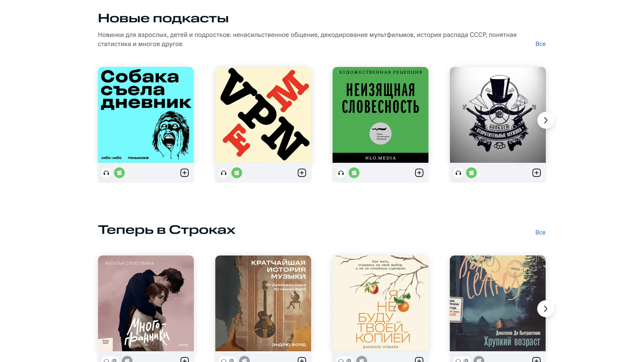
Task: Show next podcasts with carousel arrow
Action: 546,120
